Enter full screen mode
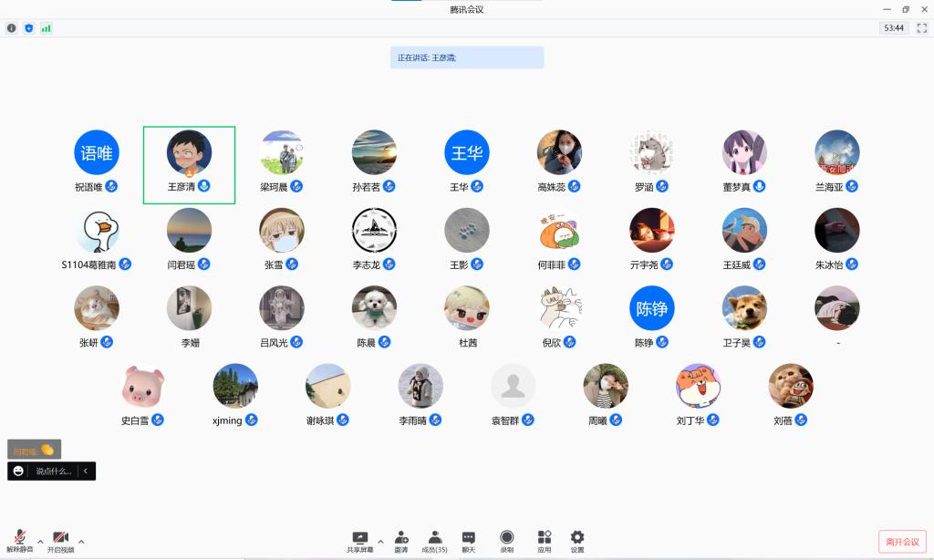 (x=921, y=28)
